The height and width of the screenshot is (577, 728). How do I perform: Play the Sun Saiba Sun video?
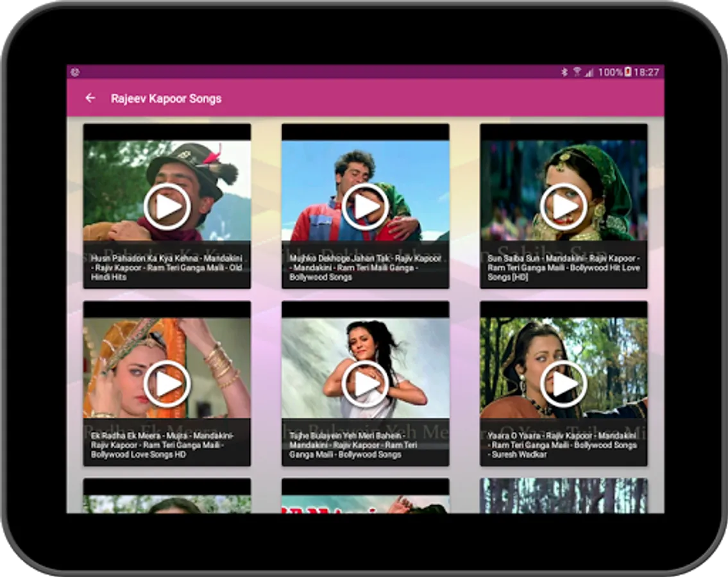point(564,206)
